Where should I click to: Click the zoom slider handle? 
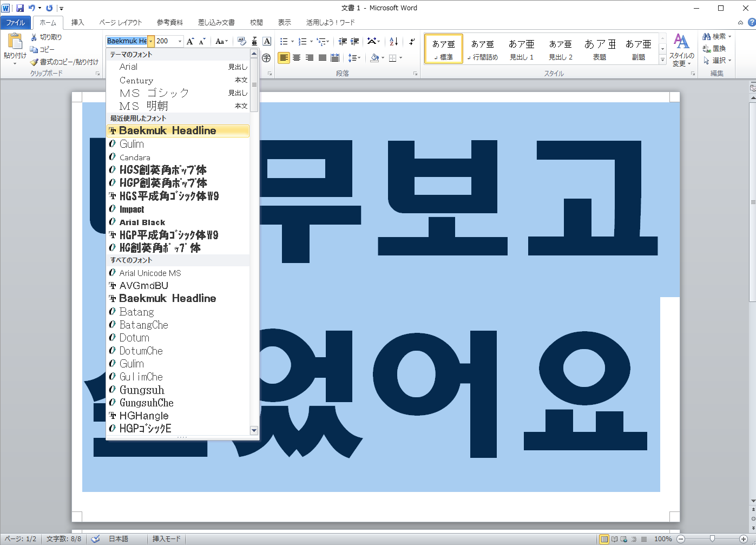[712, 539]
